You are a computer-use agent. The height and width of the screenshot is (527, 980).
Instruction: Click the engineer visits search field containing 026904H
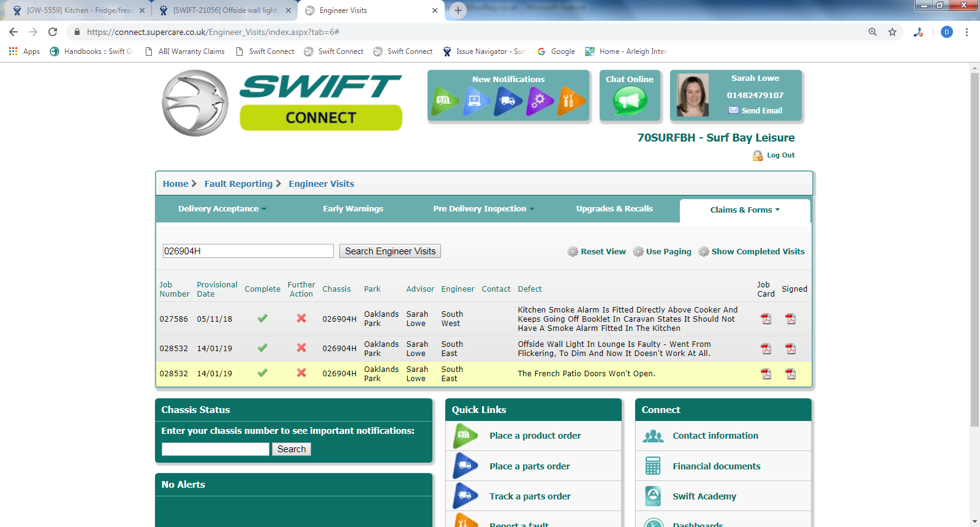tap(248, 251)
